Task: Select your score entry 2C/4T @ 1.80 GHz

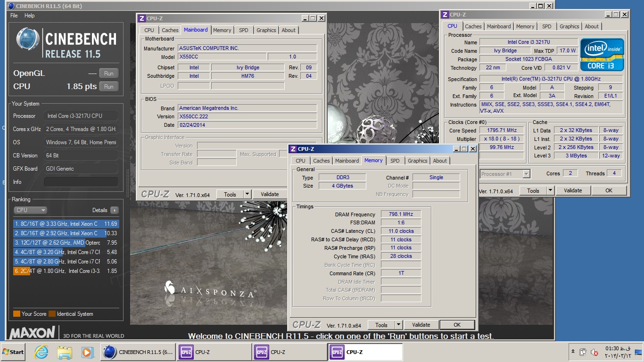Action: point(66,271)
